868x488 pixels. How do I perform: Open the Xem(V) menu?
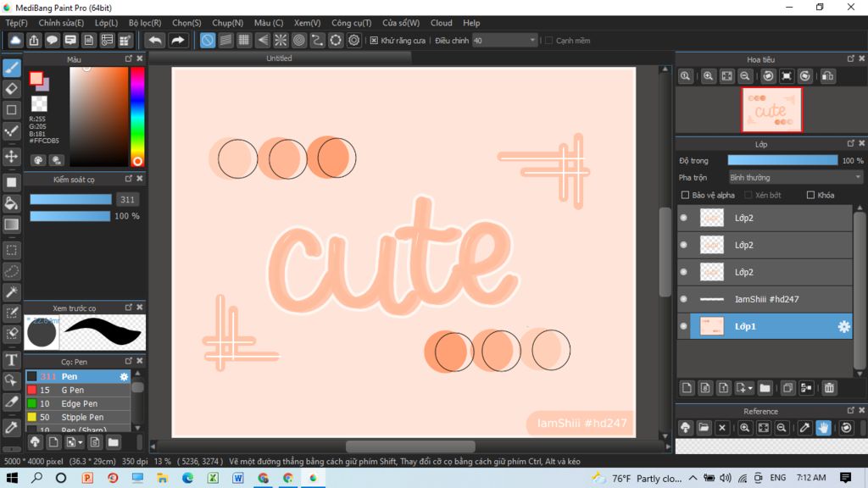pyautogui.click(x=307, y=23)
